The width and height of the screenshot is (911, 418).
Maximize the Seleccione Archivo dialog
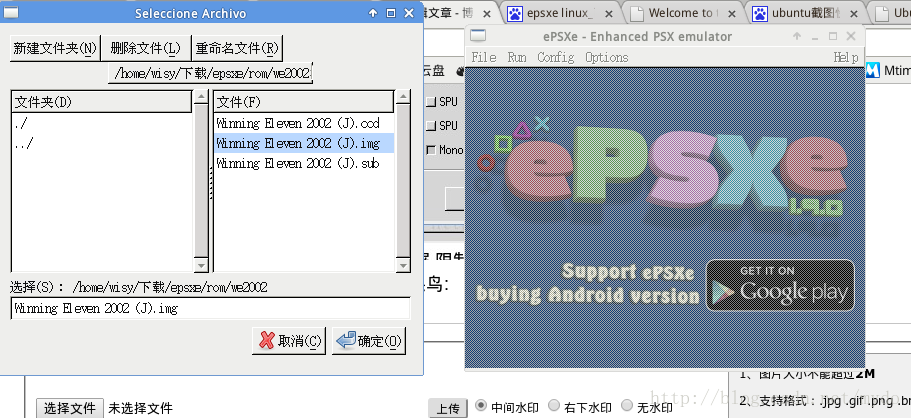[391, 13]
